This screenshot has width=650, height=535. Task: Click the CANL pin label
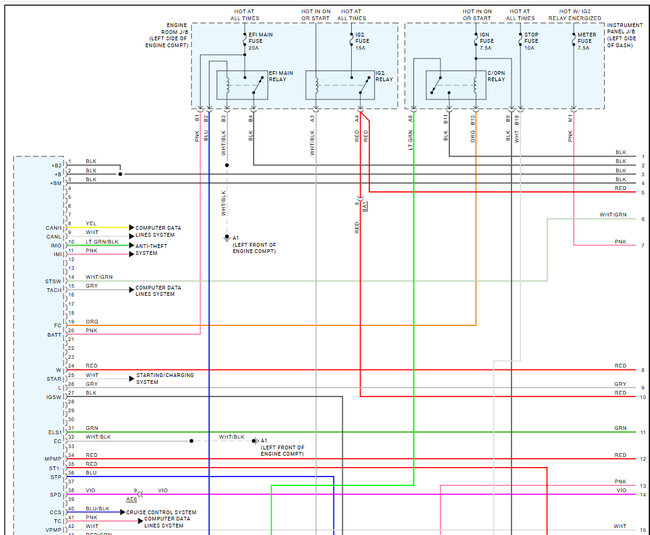53,237
